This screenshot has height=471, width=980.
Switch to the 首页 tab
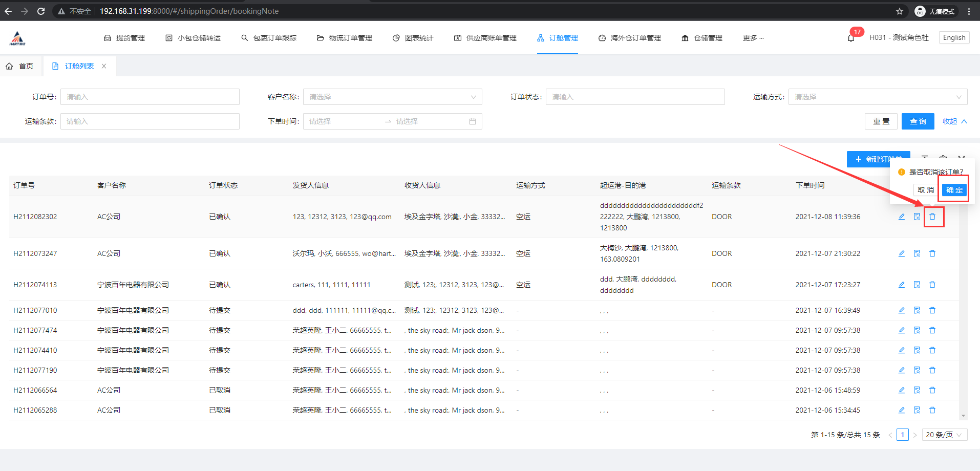20,66
